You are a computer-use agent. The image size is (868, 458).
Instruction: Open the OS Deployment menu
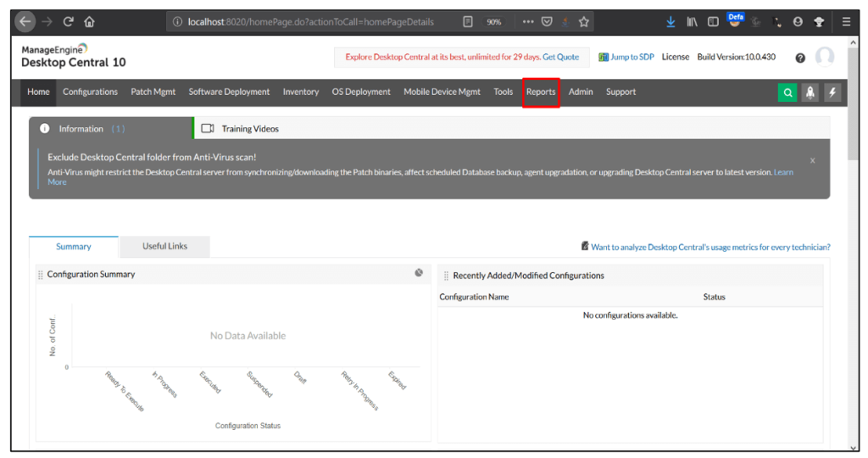pyautogui.click(x=361, y=92)
